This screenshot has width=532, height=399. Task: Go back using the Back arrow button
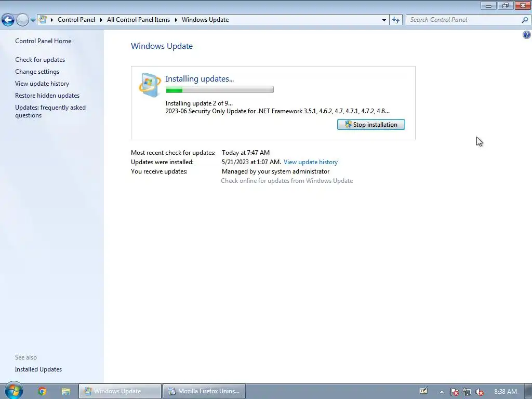point(8,20)
